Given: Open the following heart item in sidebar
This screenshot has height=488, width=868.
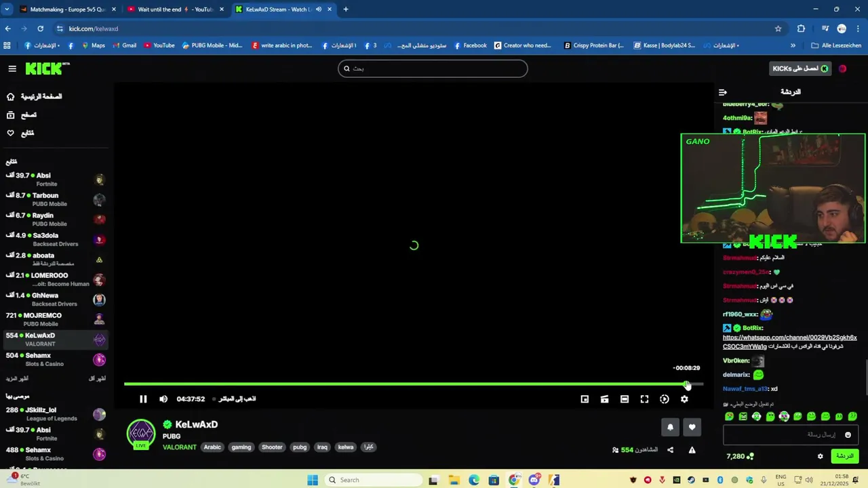Looking at the screenshot, I should tap(20, 133).
